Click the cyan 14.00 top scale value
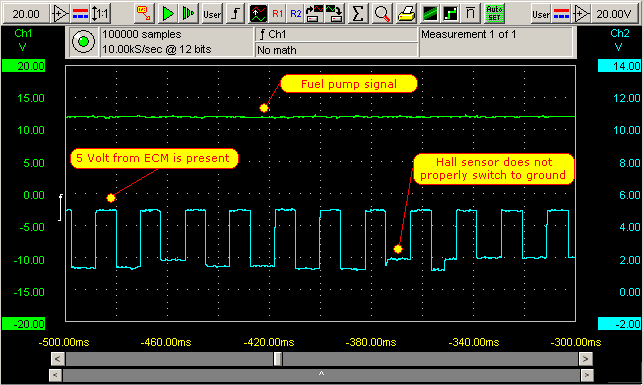Screen dimensions: 643x385 tap(619, 66)
